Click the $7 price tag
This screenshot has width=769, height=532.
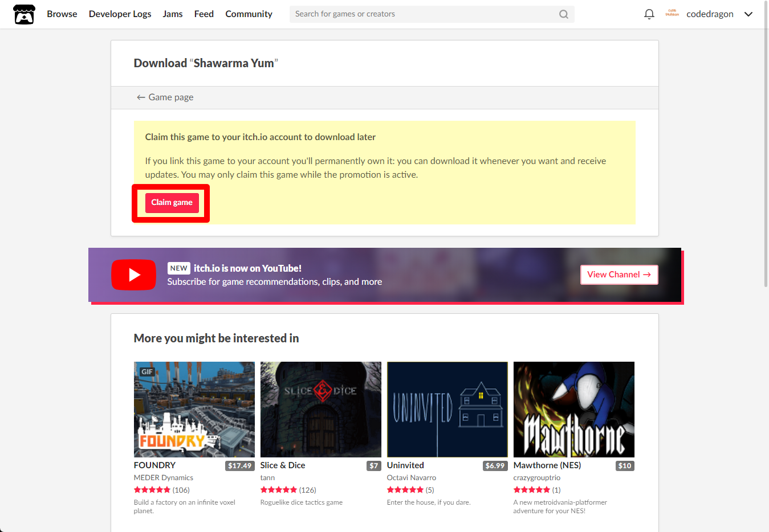coord(374,466)
